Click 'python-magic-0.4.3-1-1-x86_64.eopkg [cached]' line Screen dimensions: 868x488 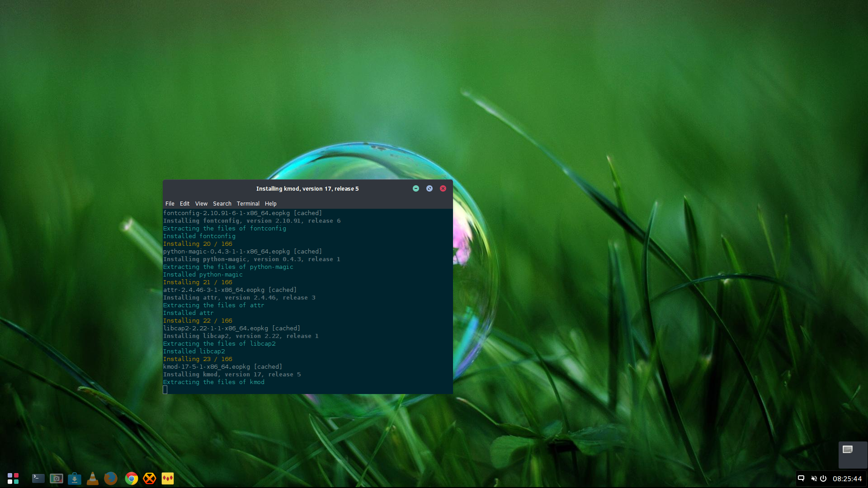click(x=242, y=252)
